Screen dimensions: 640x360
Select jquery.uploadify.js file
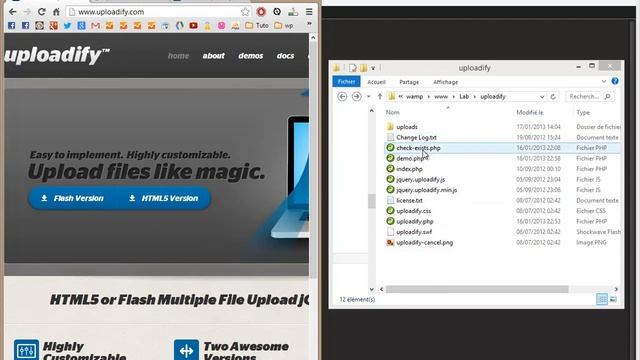(420, 180)
